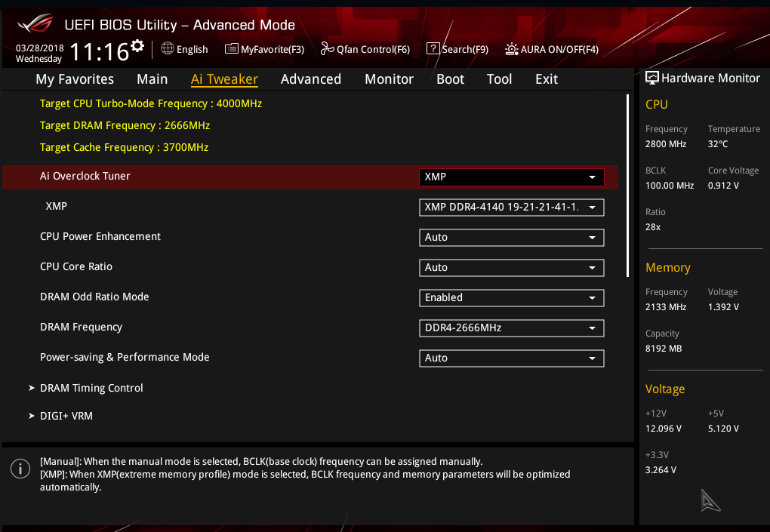Switch to Monitor tab
Screen dimensions: 770x532
point(389,79)
